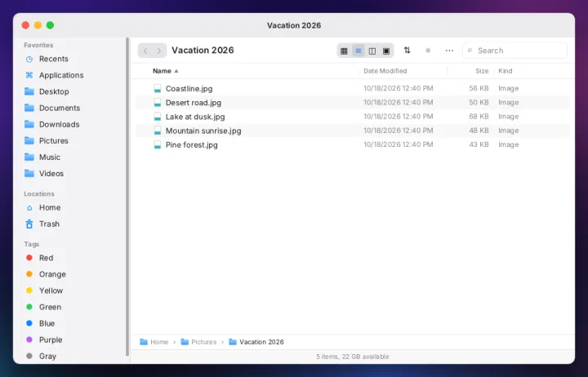Go to Pictures in the path bar
Image resolution: width=588 pixels, height=377 pixels.
point(198,342)
